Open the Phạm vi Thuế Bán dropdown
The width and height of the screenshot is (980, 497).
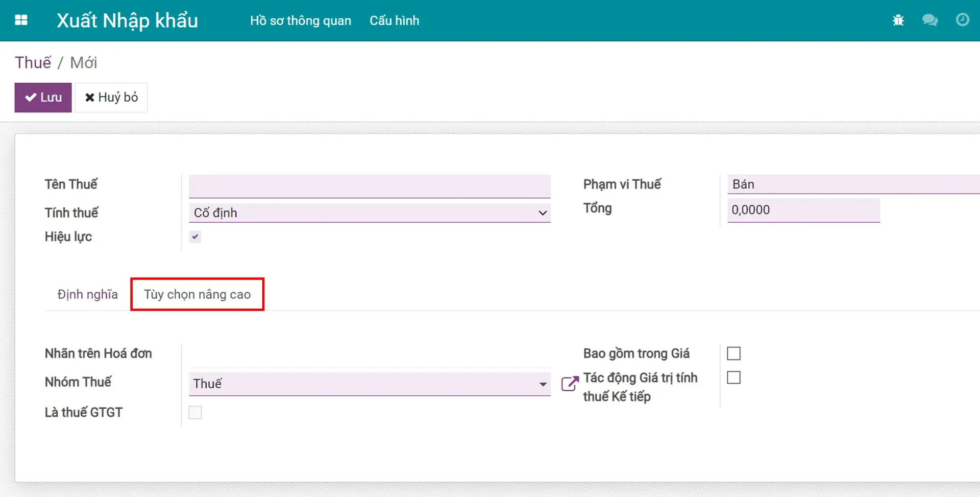coord(853,184)
